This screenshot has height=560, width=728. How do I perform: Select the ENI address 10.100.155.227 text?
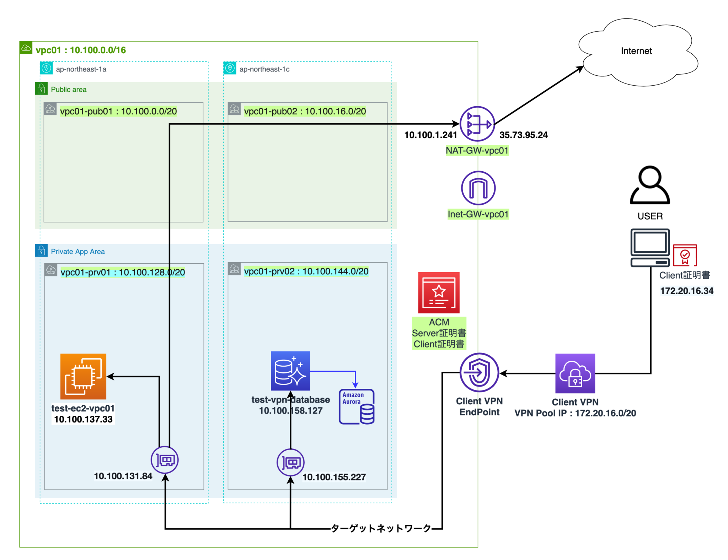coord(334,477)
